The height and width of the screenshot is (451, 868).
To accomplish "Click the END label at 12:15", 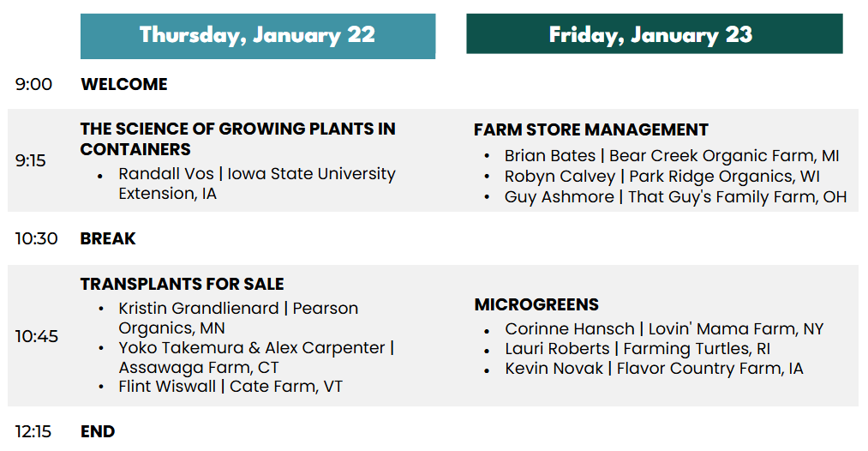I will [x=98, y=431].
